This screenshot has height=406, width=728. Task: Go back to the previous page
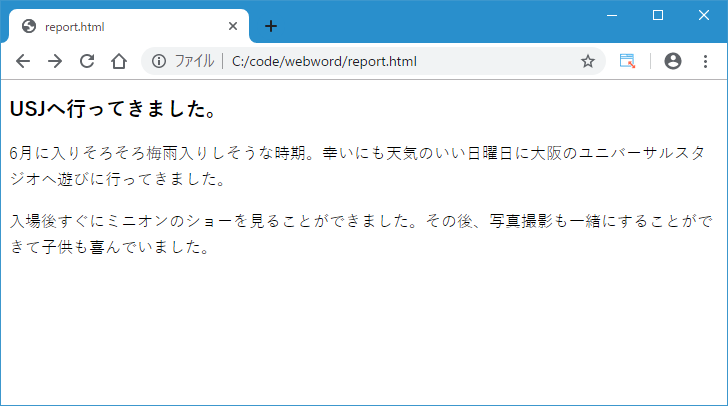[23, 61]
